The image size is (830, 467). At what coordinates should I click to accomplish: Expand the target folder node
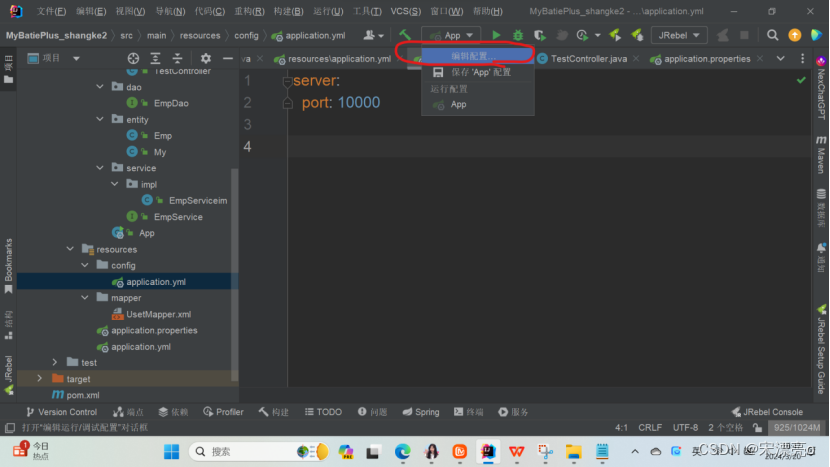click(x=40, y=379)
